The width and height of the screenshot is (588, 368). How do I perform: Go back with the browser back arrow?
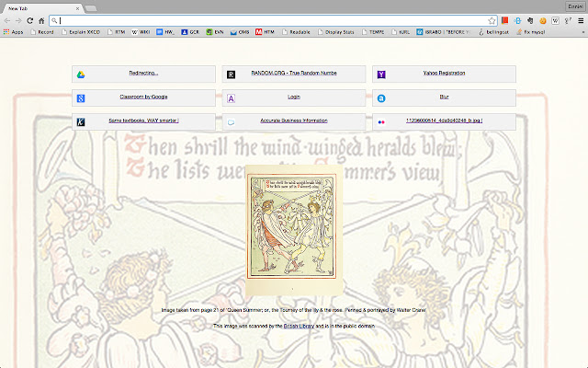point(7,20)
